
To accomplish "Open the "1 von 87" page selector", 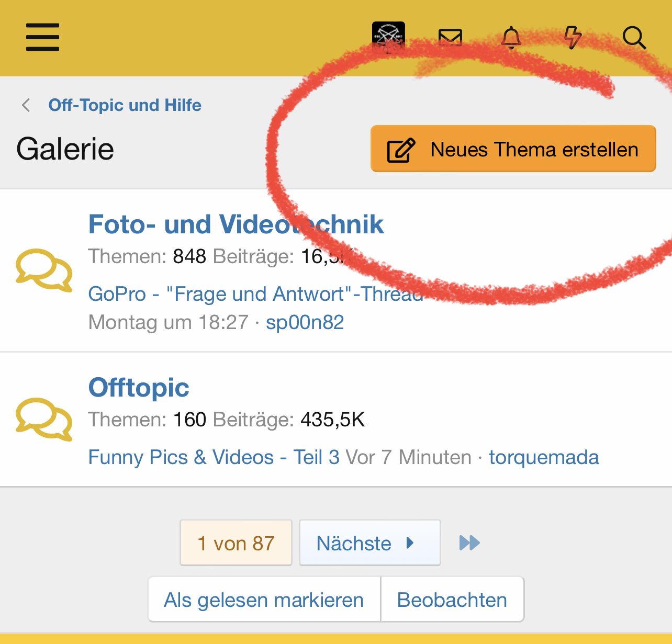I will coord(236,543).
